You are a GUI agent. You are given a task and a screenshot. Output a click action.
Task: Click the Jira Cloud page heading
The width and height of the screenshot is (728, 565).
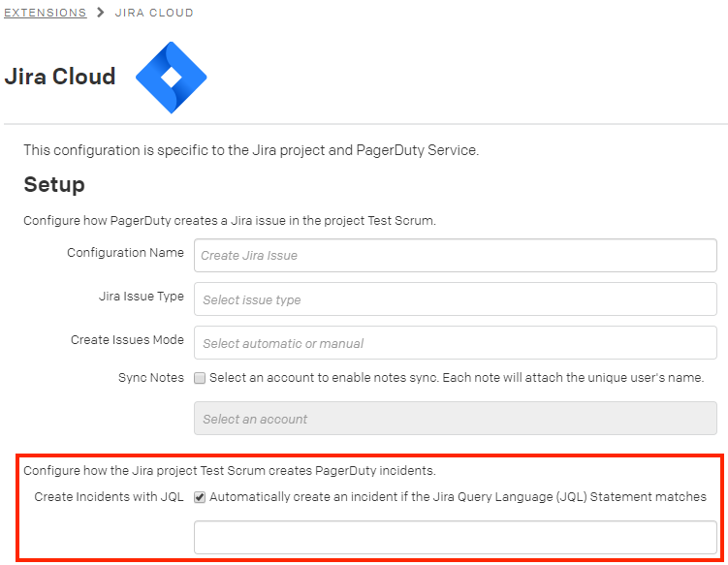tap(60, 77)
